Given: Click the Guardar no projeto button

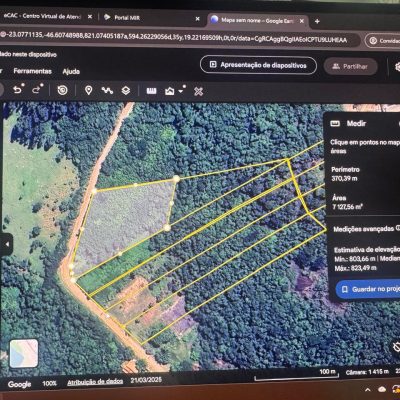Looking at the screenshot, I should click(x=368, y=289).
